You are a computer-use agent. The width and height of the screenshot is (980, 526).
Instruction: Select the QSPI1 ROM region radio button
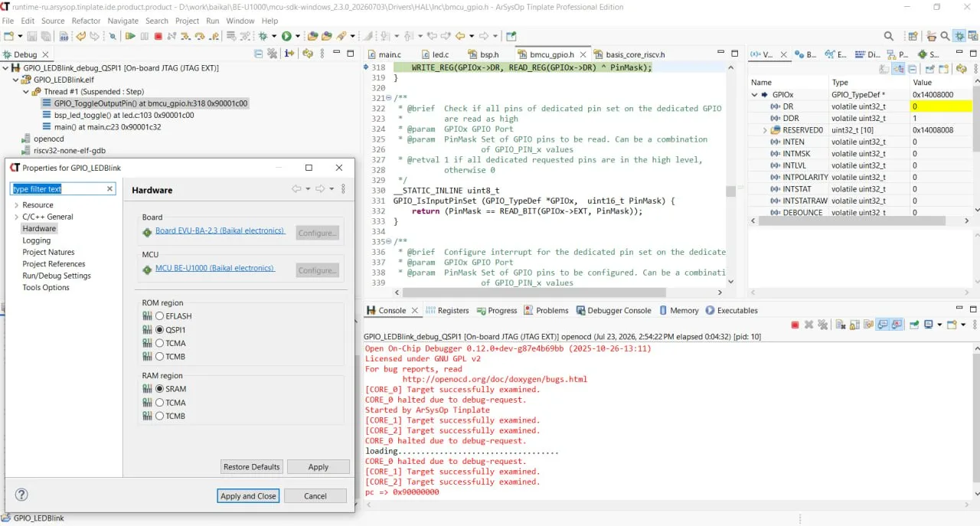coord(159,330)
